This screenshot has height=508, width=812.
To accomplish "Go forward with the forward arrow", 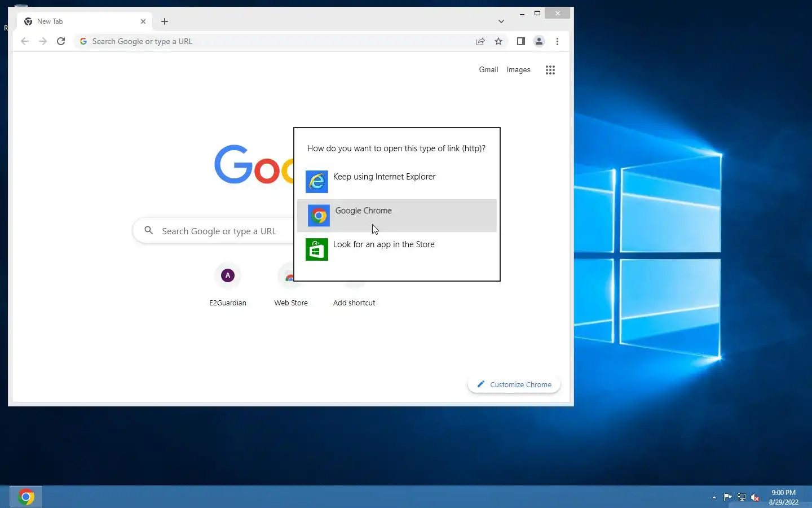I will (x=43, y=41).
